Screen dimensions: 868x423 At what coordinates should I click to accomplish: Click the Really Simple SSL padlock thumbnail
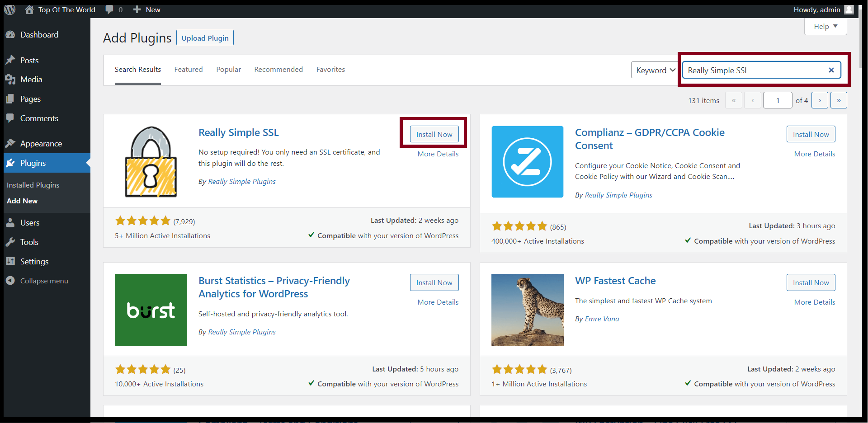pyautogui.click(x=151, y=162)
